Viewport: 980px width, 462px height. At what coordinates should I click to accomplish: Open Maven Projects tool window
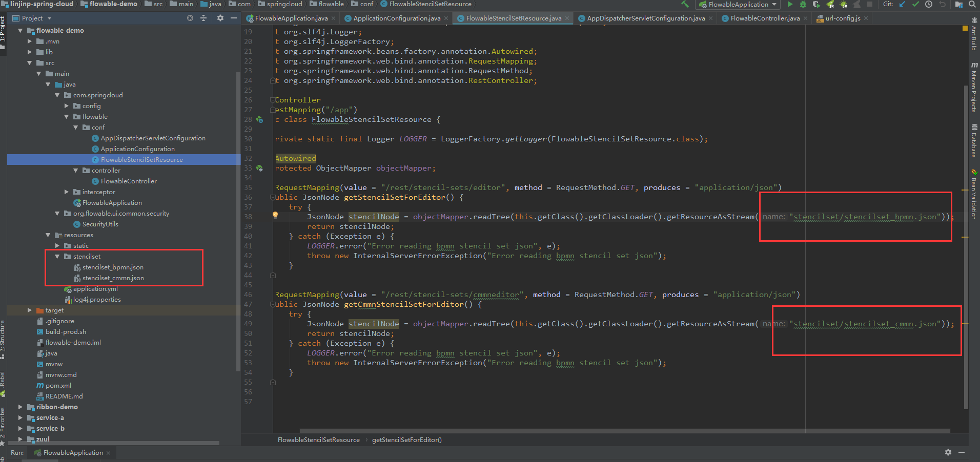[x=974, y=87]
